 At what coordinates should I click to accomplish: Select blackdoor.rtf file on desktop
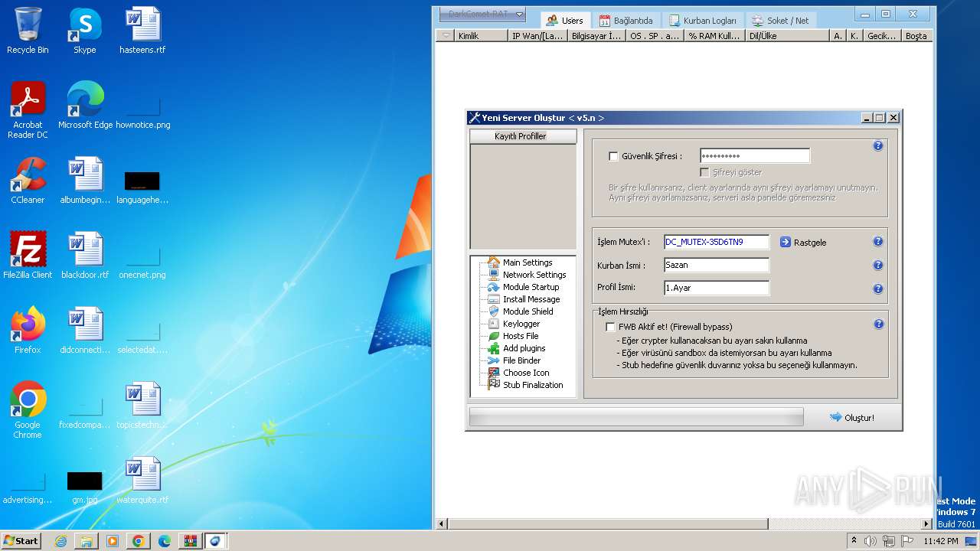coord(85,256)
